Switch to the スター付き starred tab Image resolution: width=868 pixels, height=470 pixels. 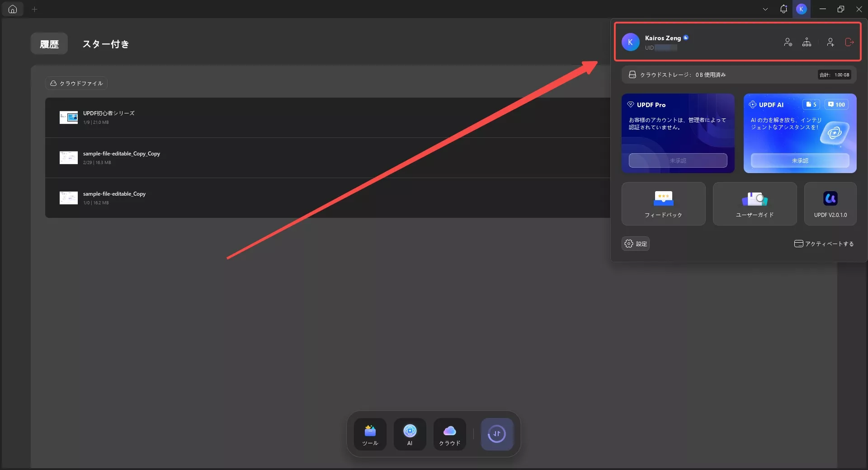106,44
